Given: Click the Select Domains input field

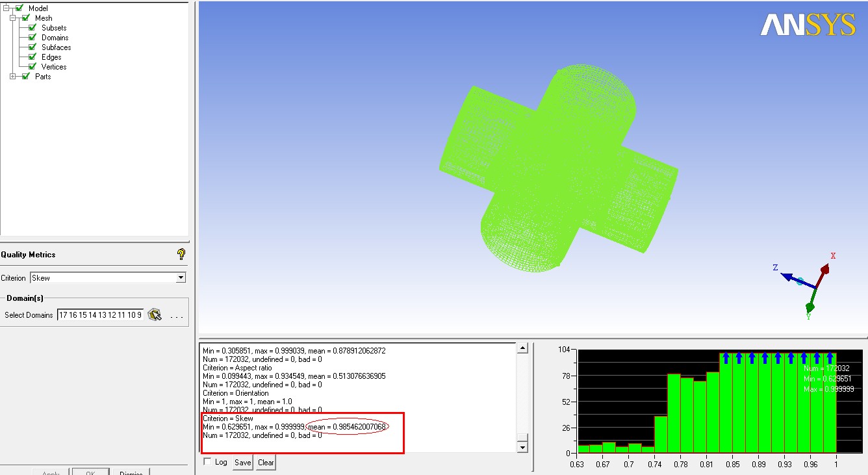Looking at the screenshot, I should pos(100,315).
